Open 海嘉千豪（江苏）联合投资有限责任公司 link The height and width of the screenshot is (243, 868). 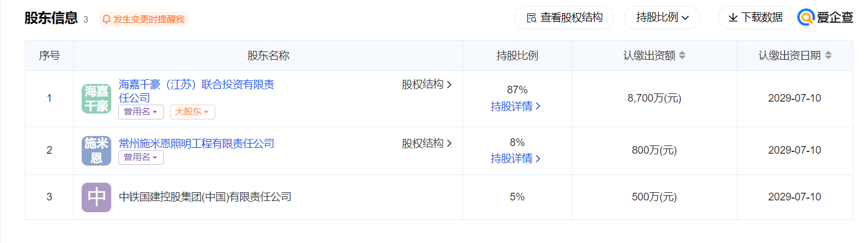[196, 91]
